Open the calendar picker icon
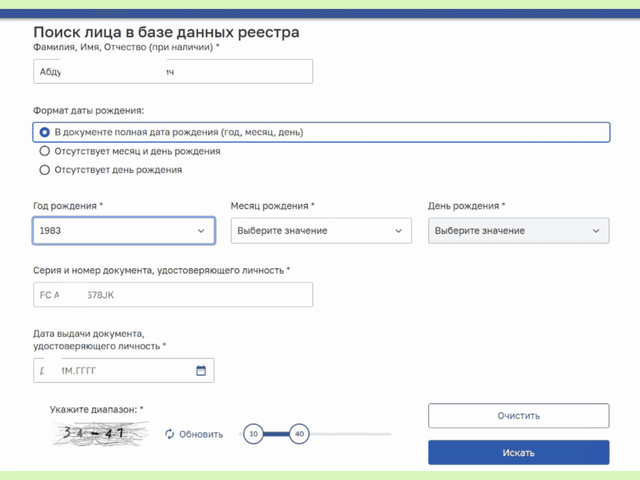The height and width of the screenshot is (480, 640). [201, 371]
